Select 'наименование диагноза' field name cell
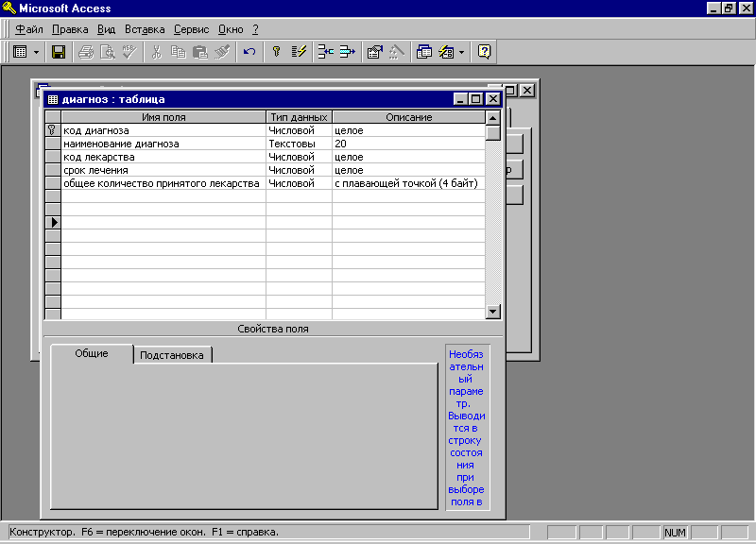 point(163,144)
